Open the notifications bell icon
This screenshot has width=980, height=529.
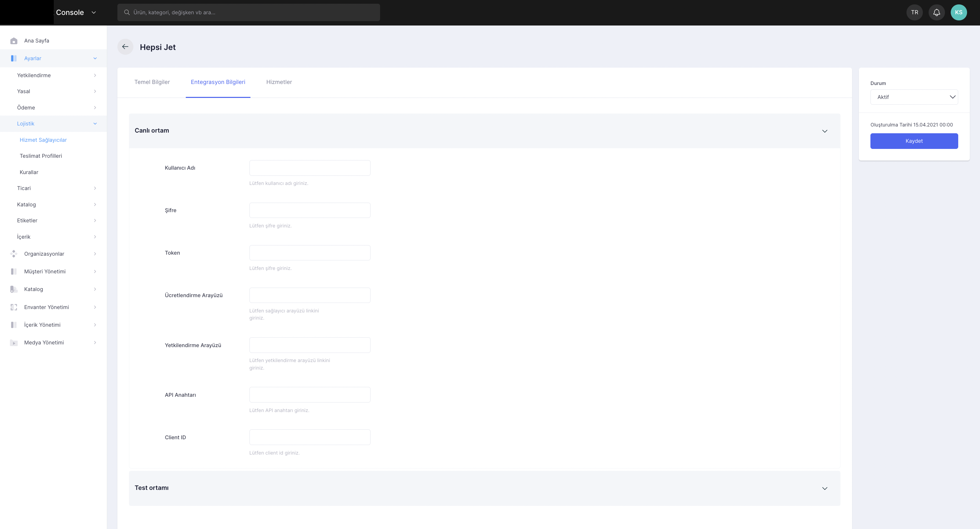click(937, 13)
